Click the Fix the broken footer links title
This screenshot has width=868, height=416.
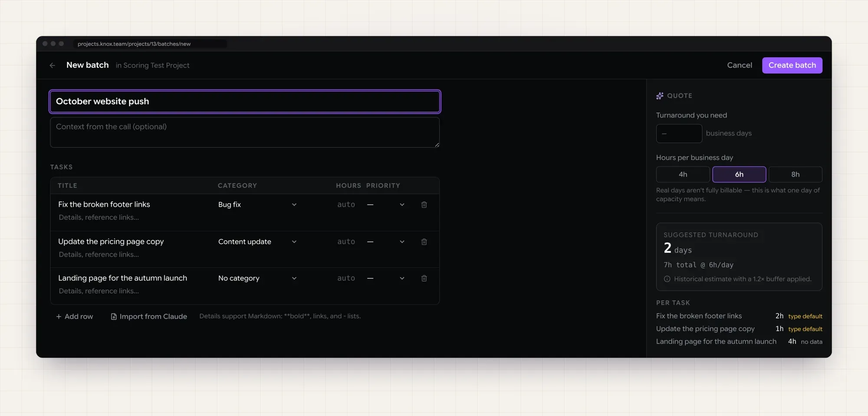104,205
